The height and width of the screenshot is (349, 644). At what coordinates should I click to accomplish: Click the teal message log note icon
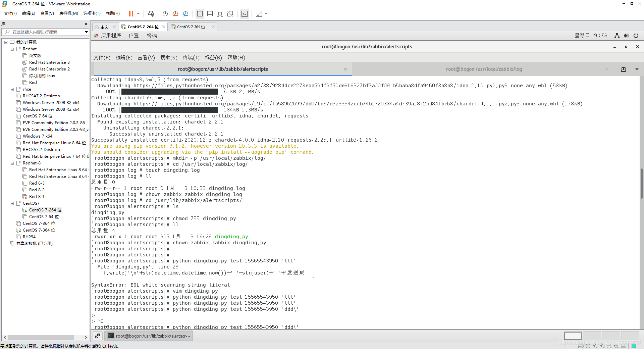tap(634, 346)
